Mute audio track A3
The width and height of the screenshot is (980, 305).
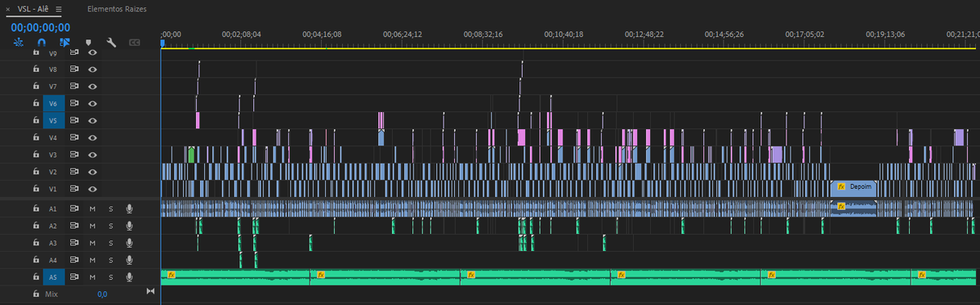[92, 243]
